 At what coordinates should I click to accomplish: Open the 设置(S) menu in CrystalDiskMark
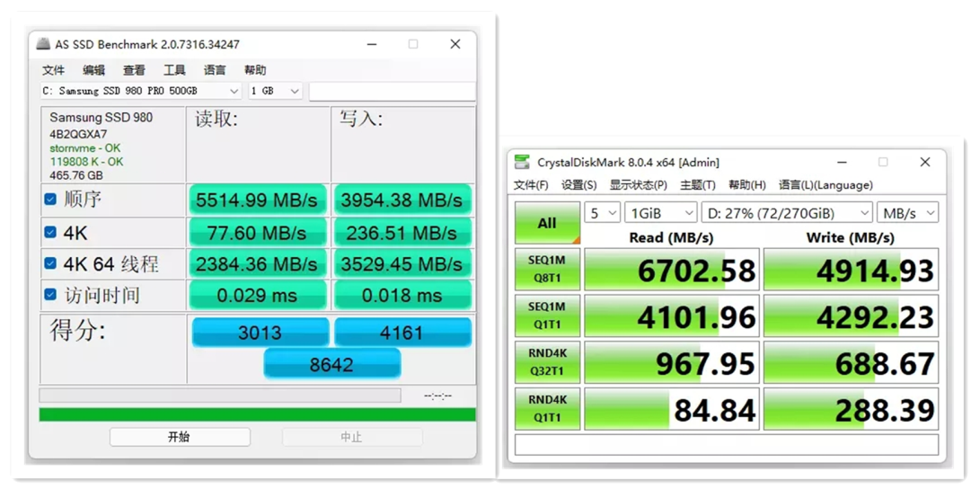[x=578, y=185]
